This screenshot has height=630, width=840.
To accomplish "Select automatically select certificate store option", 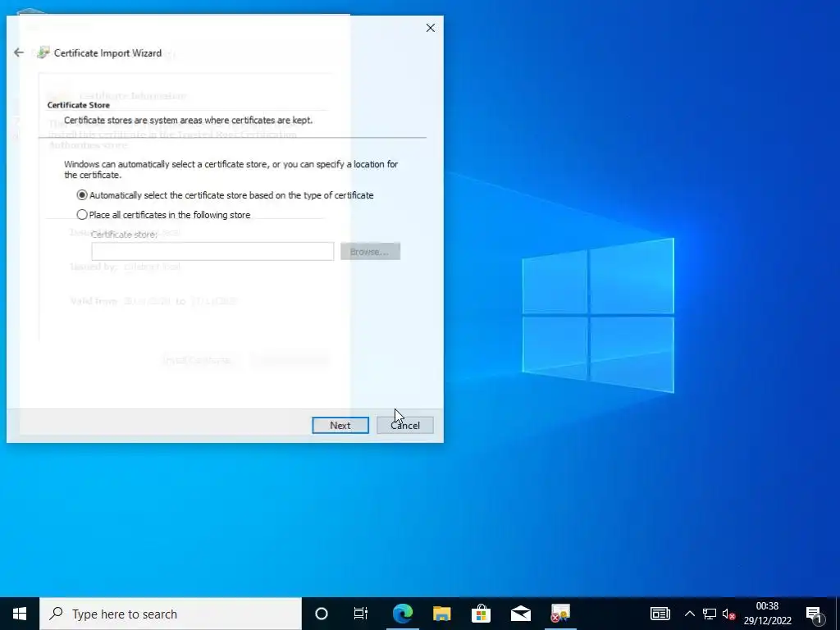I will pos(226,195).
